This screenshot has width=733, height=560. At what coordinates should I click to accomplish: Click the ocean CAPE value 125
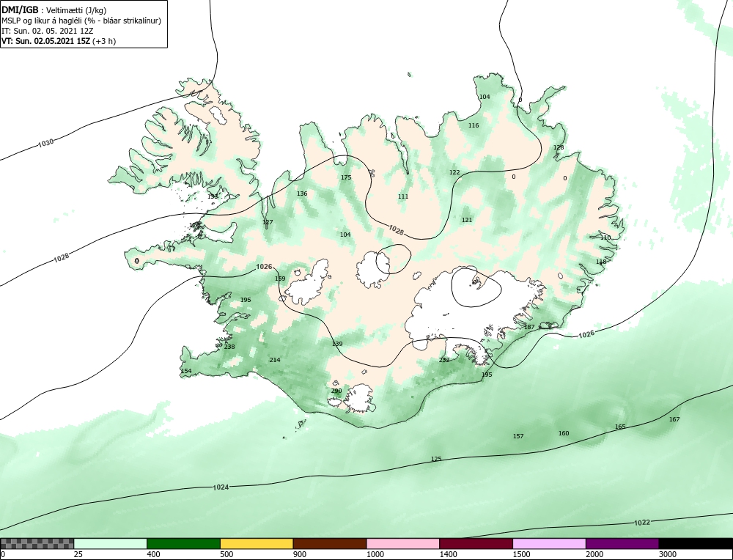pos(436,460)
